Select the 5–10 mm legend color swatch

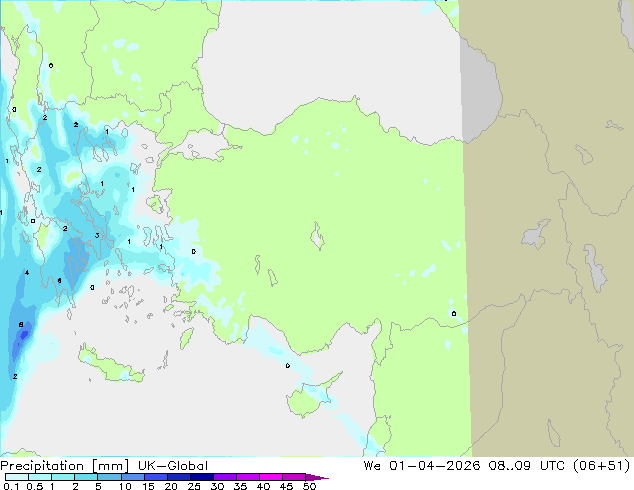pos(109,477)
